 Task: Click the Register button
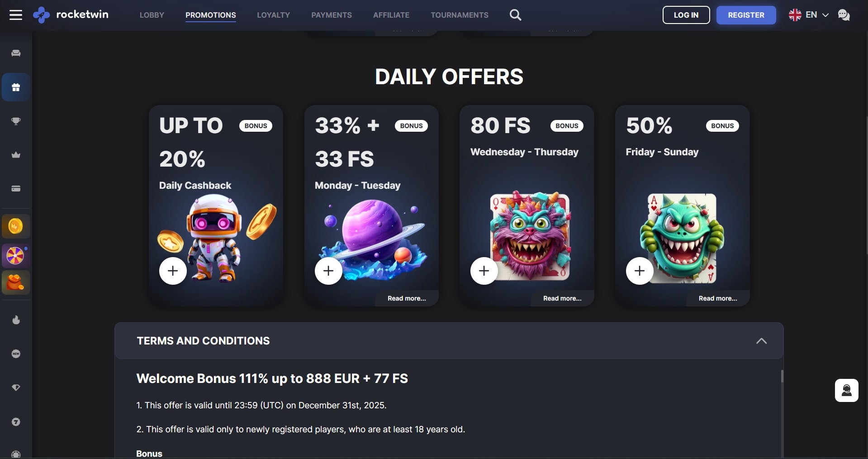pos(746,15)
